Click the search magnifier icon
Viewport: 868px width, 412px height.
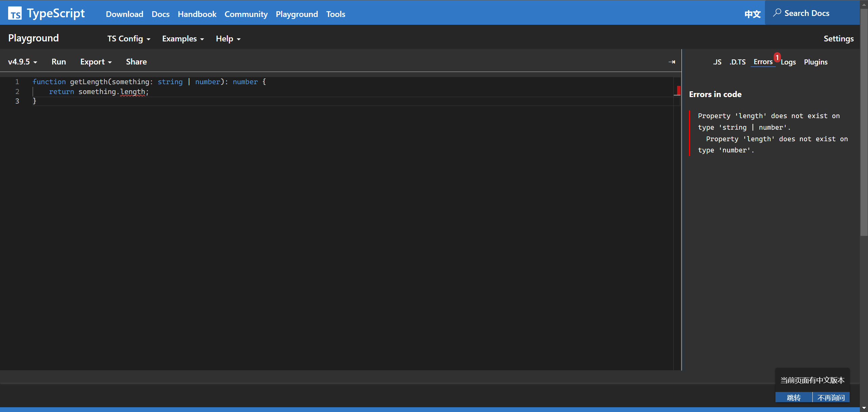pos(777,13)
